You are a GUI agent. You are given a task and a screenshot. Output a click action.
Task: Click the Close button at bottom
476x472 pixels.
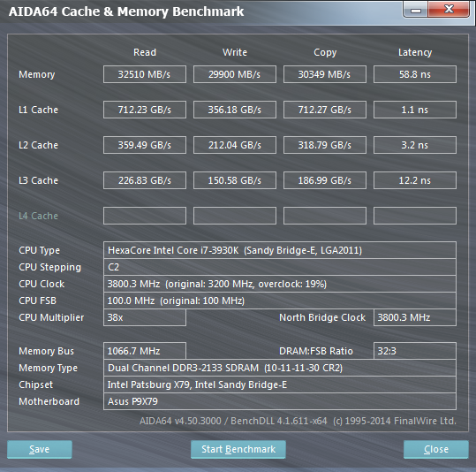pyautogui.click(x=436, y=449)
